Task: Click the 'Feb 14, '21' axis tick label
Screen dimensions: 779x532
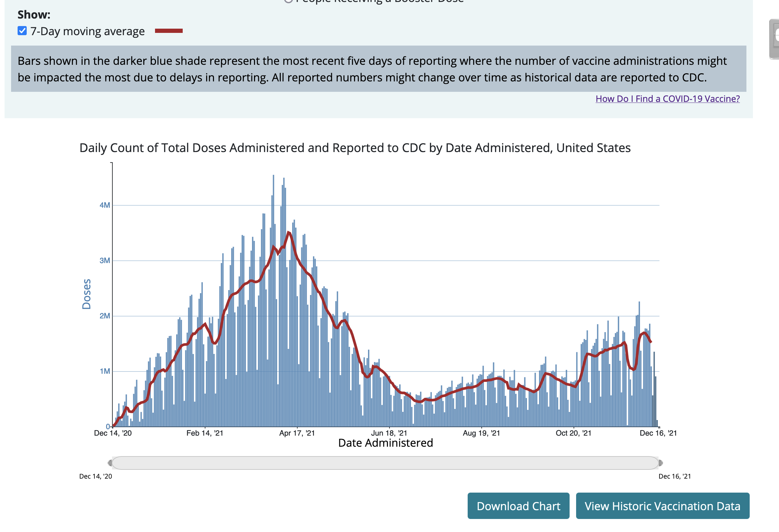Action: click(205, 433)
